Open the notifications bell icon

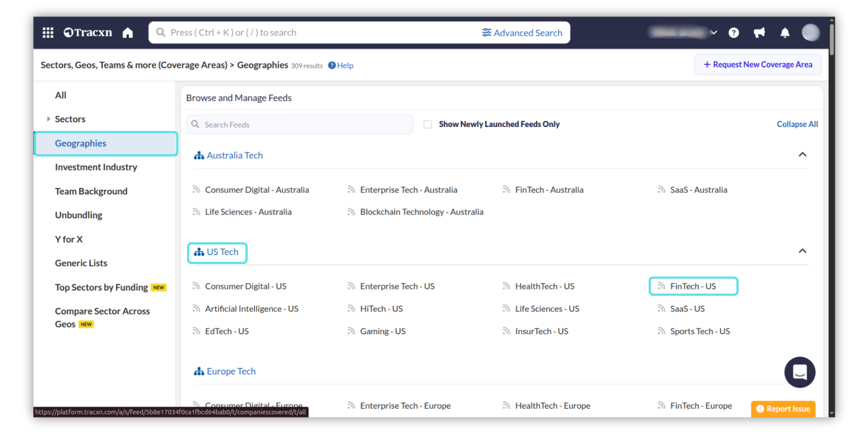785,33
